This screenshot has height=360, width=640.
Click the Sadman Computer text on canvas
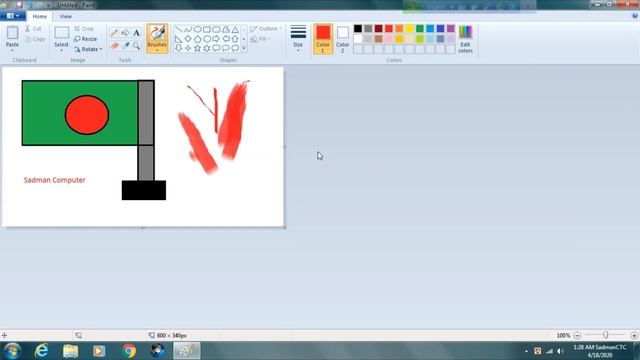[54, 180]
